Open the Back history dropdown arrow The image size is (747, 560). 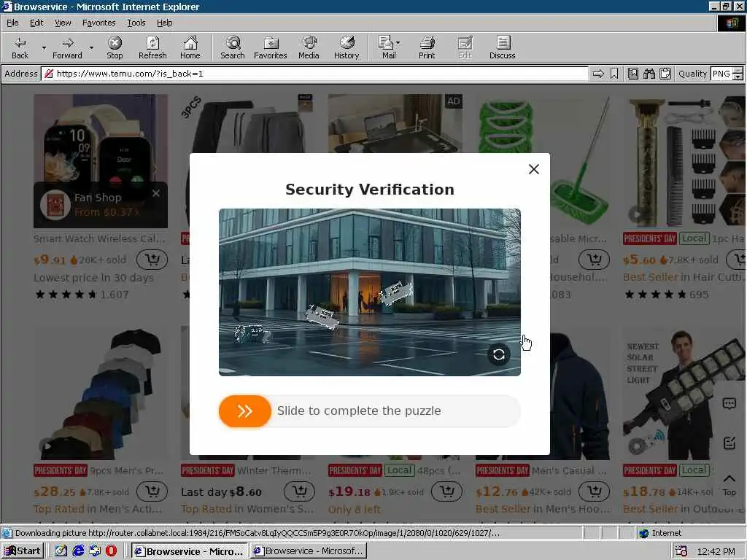[44, 47]
